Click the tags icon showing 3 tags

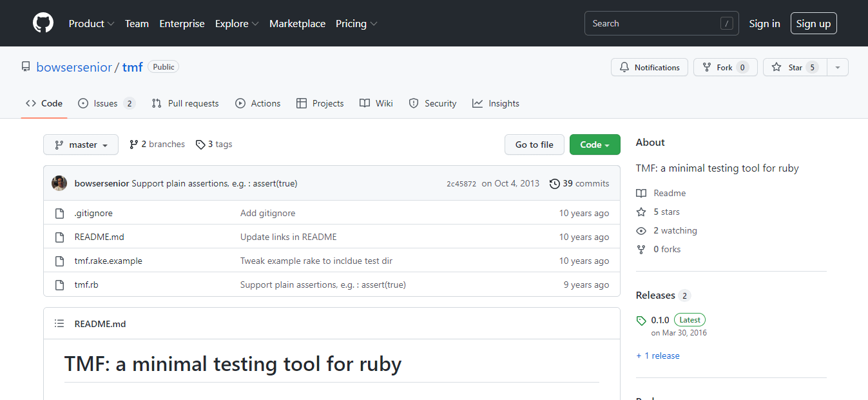(200, 145)
